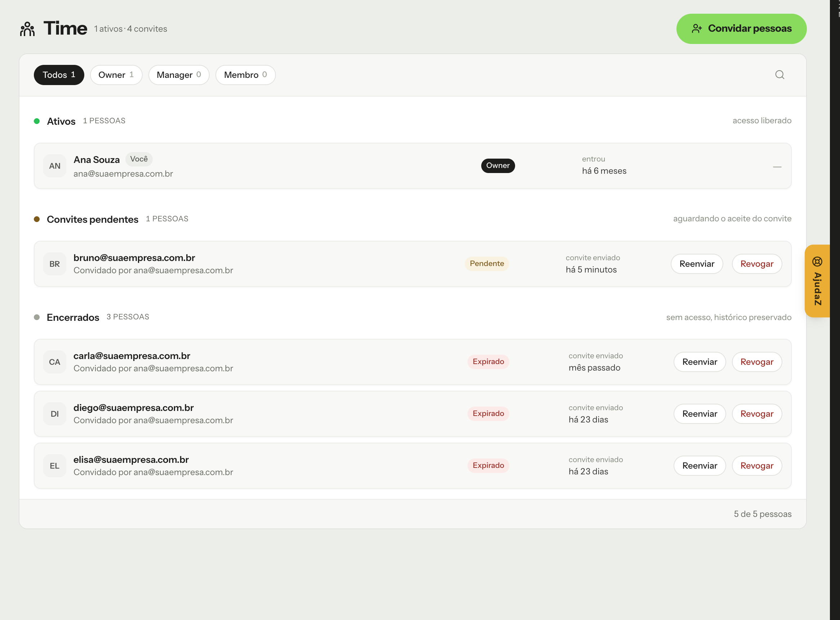Screen dimensions: 840x620
Task: Click the AN avatar for Ana Souza
Action: pos(55,166)
